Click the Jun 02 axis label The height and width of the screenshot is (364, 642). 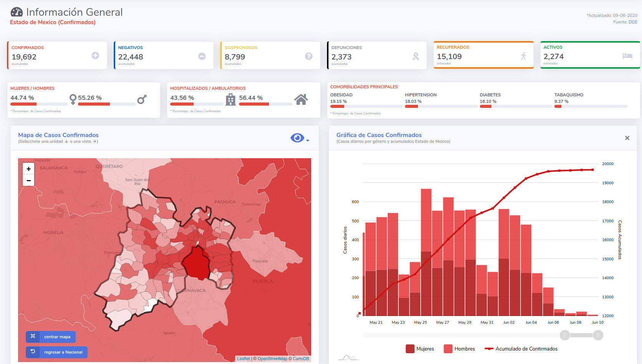509,323
